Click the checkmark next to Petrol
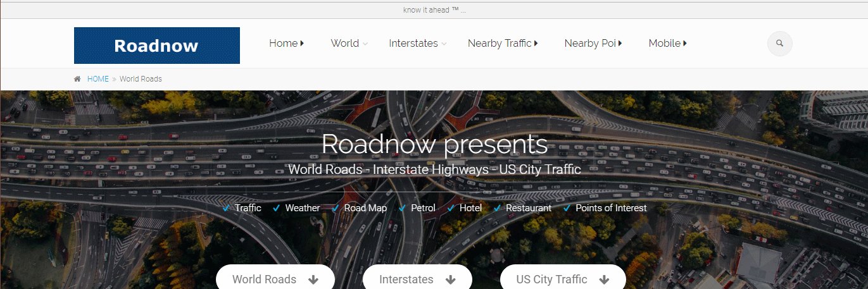868x289 pixels. (x=402, y=208)
